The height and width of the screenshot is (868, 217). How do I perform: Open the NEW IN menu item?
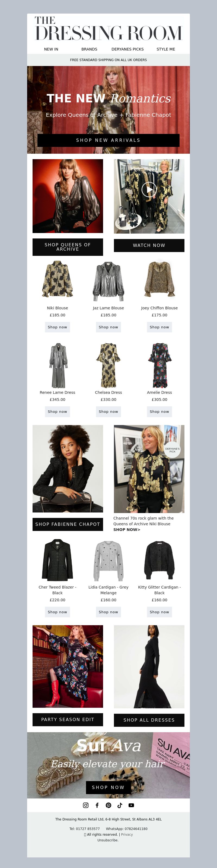[x=51, y=49]
